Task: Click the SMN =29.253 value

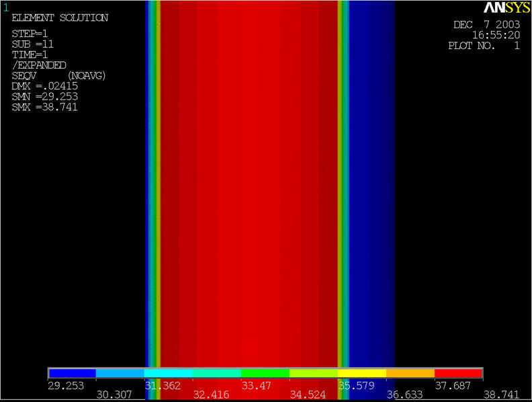Action: click(45, 97)
